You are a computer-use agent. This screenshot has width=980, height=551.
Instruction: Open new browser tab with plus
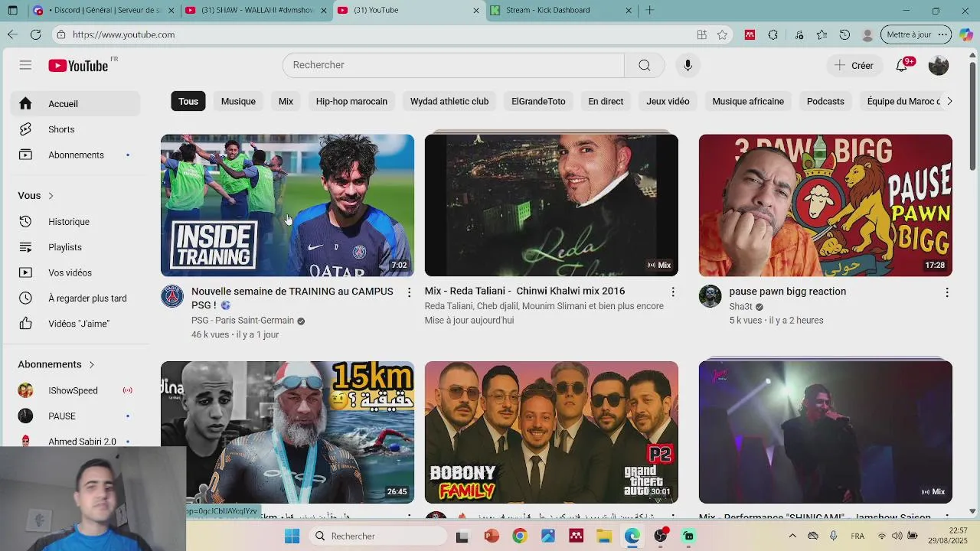point(649,10)
